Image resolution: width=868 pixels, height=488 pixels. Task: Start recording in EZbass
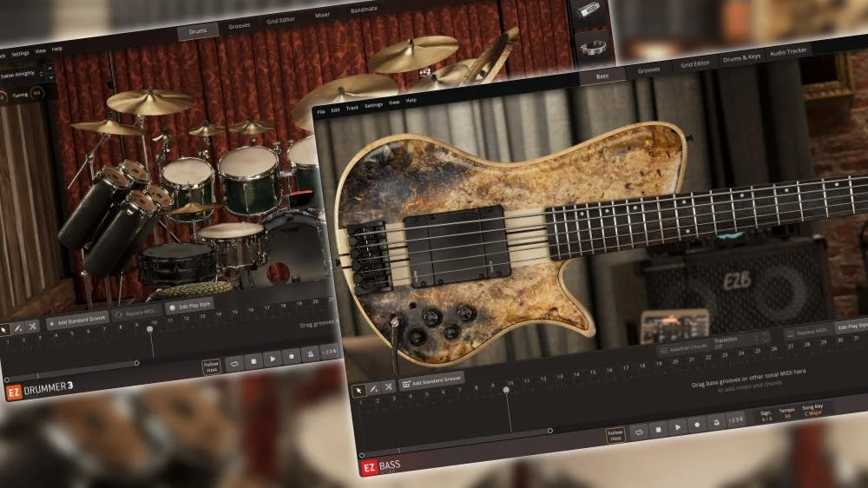pos(697,425)
